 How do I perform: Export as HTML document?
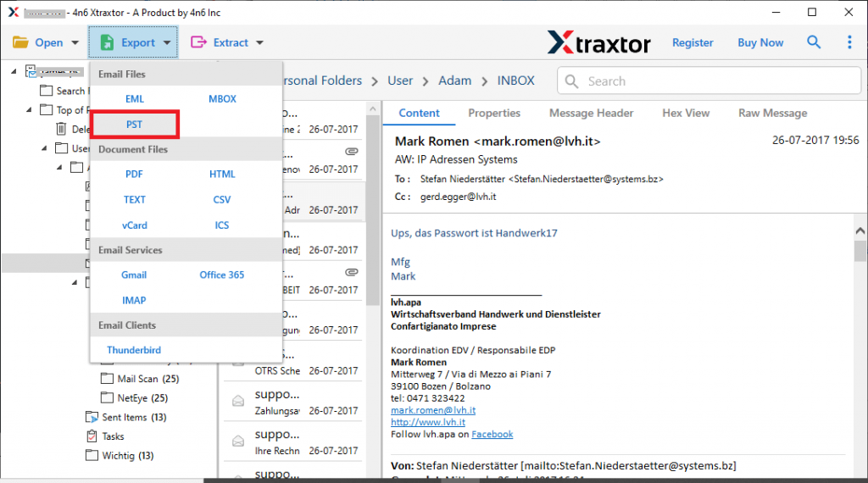coord(222,175)
